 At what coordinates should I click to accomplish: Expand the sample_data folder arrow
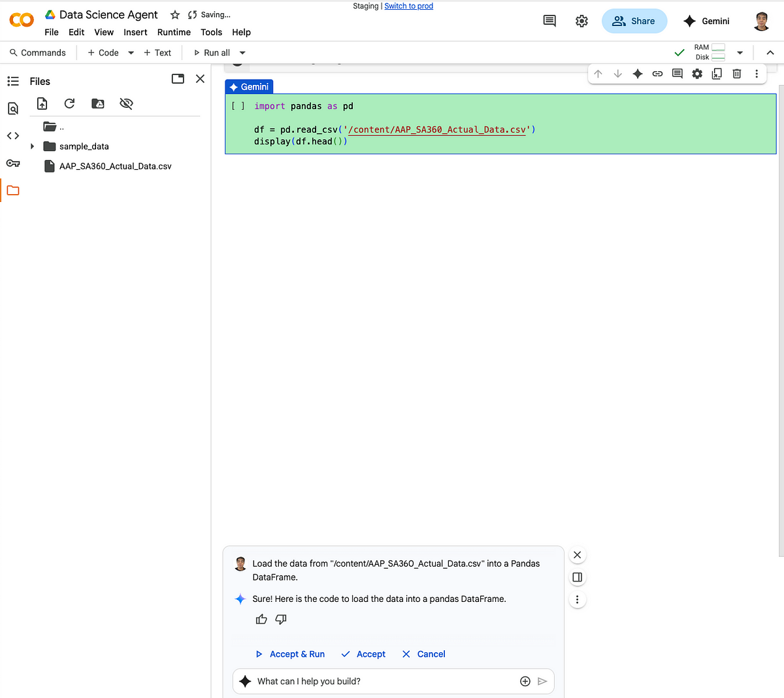(x=32, y=146)
